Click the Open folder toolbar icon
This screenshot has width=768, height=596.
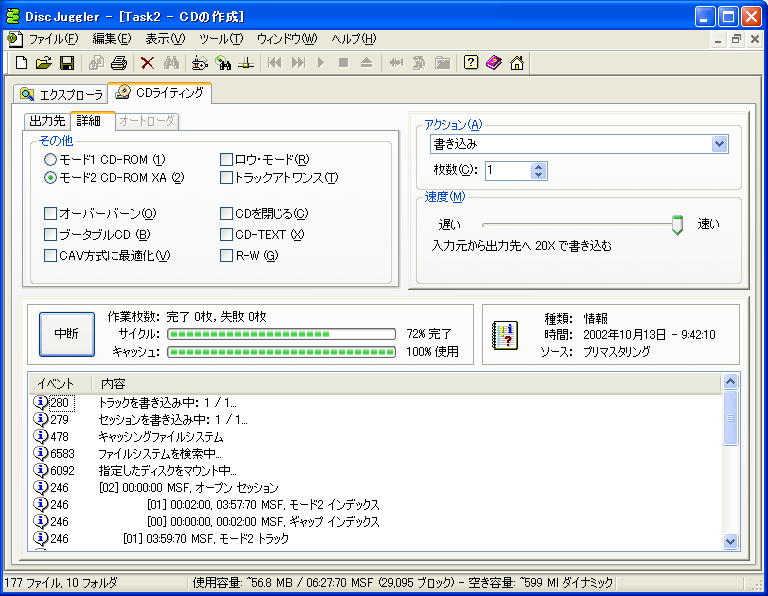click(44, 63)
